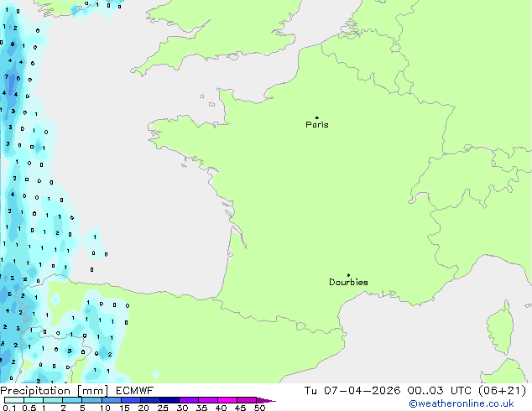Select the 0.5–1 mm legend swatch
The height and width of the screenshot is (411, 532).
point(34,400)
